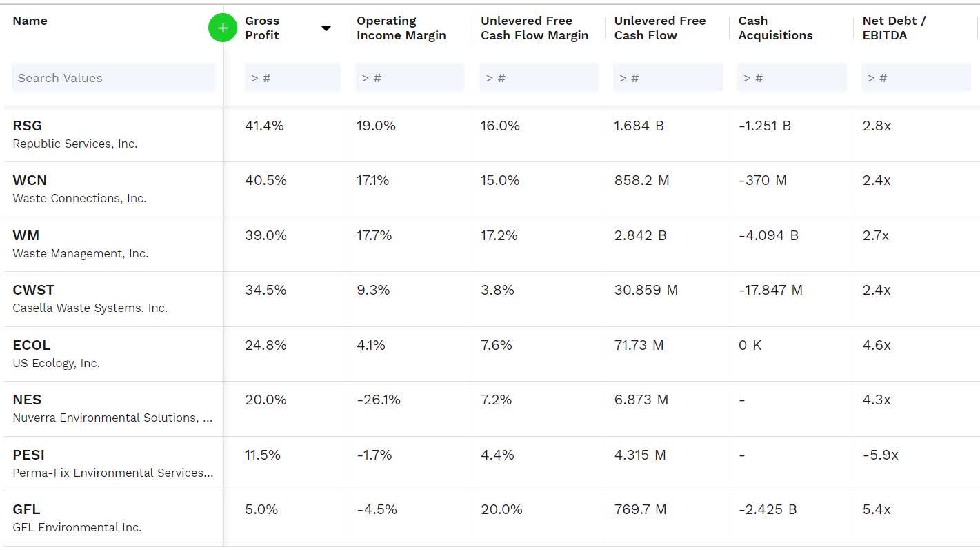Select the WM Waste Management ticker
This screenshot has height=550, width=980.
tap(26, 235)
